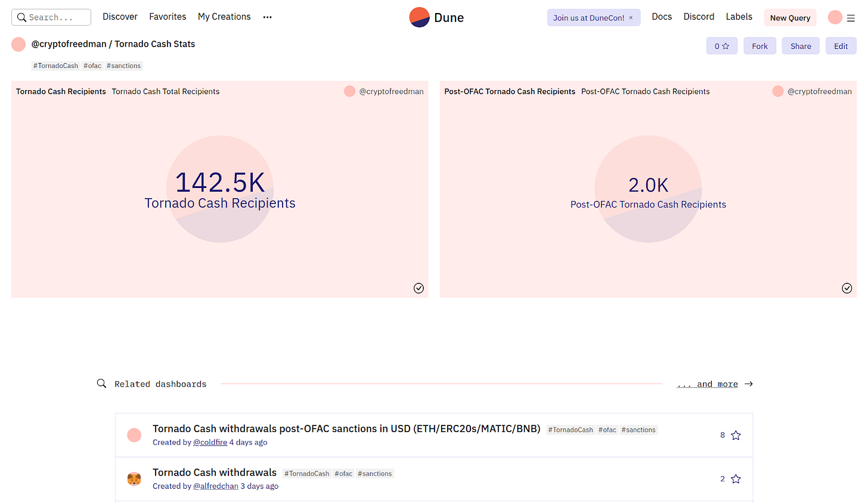Open the Docs link
Image resolution: width=868 pixels, height=503 pixels.
[662, 17]
